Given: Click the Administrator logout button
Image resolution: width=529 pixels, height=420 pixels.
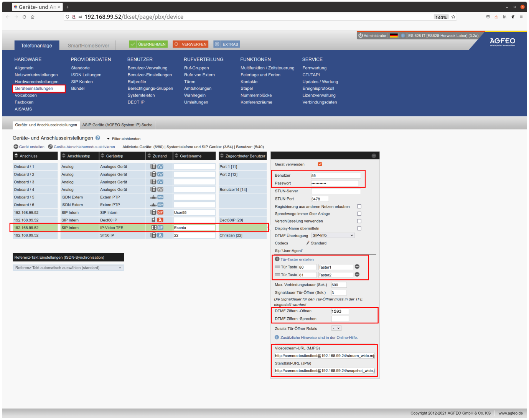Looking at the screenshot, I should 372,36.
